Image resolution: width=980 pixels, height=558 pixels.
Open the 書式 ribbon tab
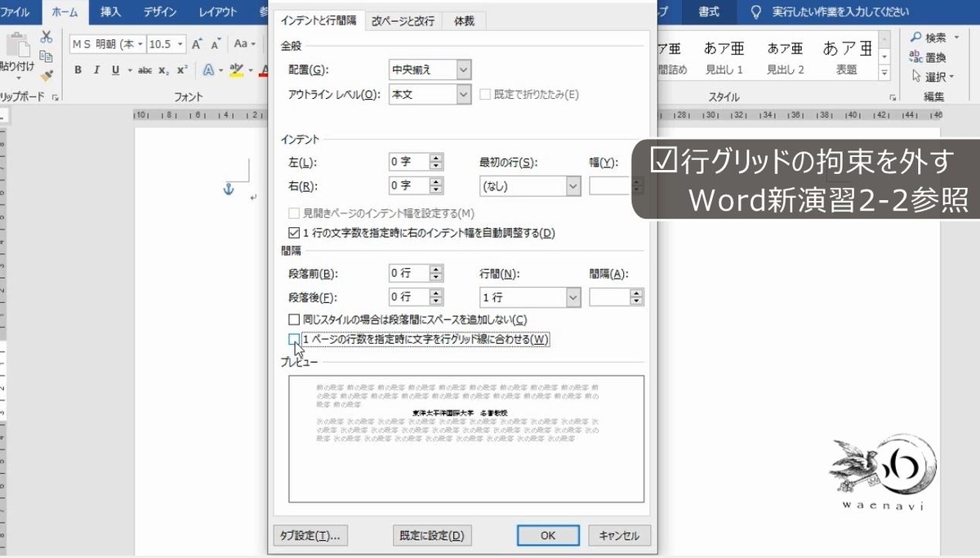[x=709, y=11]
